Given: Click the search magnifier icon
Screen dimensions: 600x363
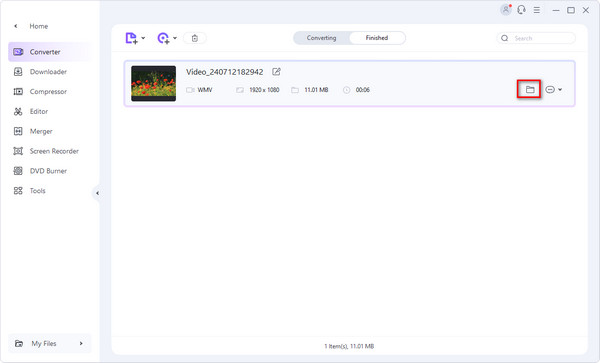Looking at the screenshot, I should pos(505,38).
